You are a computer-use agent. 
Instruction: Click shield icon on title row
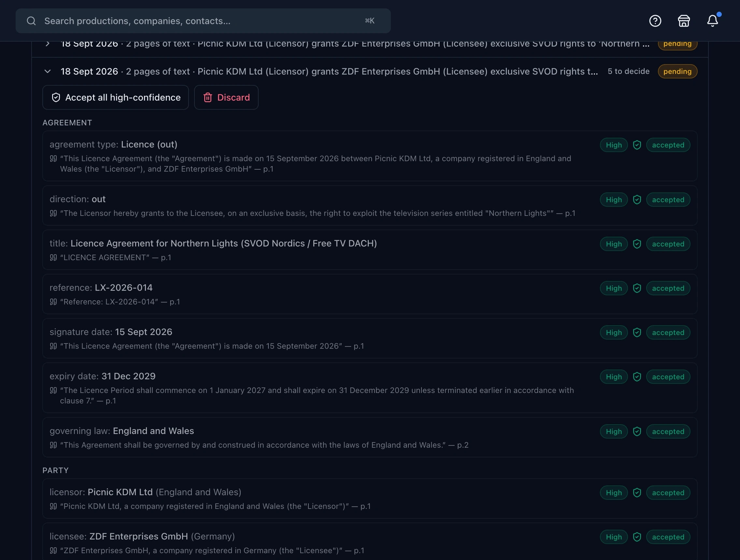coord(637,244)
